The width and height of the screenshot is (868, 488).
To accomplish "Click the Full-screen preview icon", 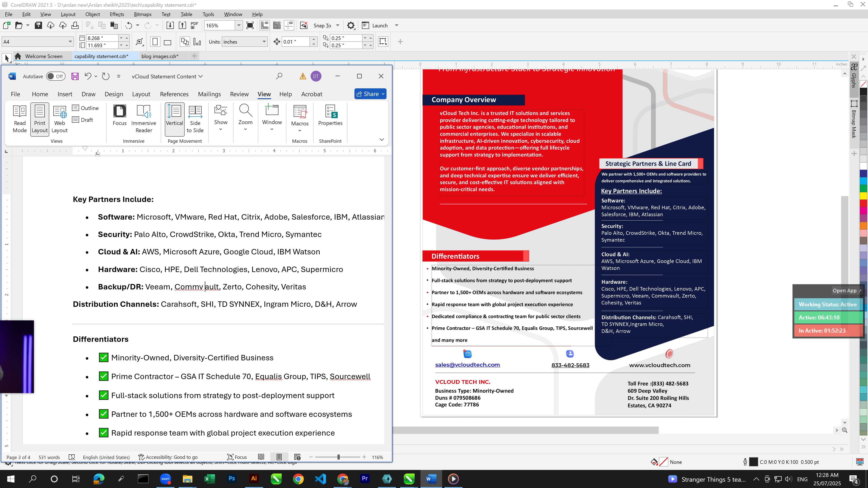I will (x=250, y=25).
